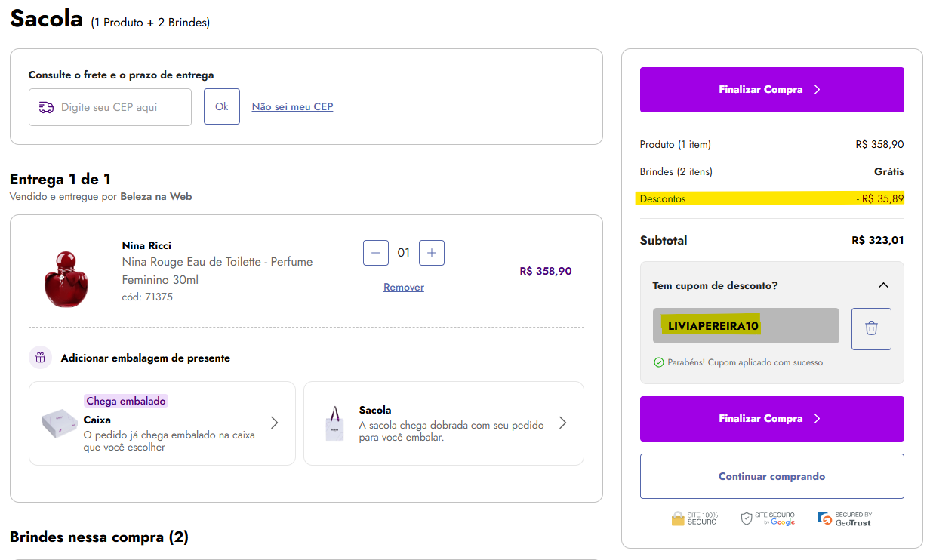Click the delivery truck icon in CEP field
The height and width of the screenshot is (560, 933).
pos(46,107)
